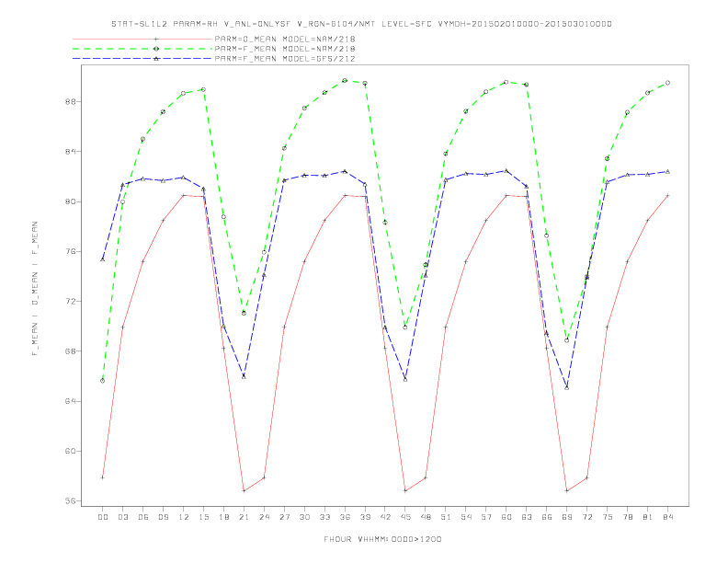Click blue triangle data point at hour 00
Viewport: 728px width, 563px height.
click(x=103, y=259)
